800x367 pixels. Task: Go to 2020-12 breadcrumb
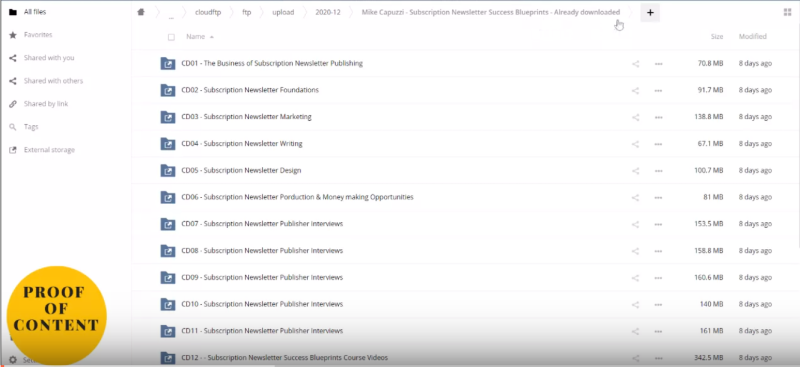pyautogui.click(x=327, y=12)
